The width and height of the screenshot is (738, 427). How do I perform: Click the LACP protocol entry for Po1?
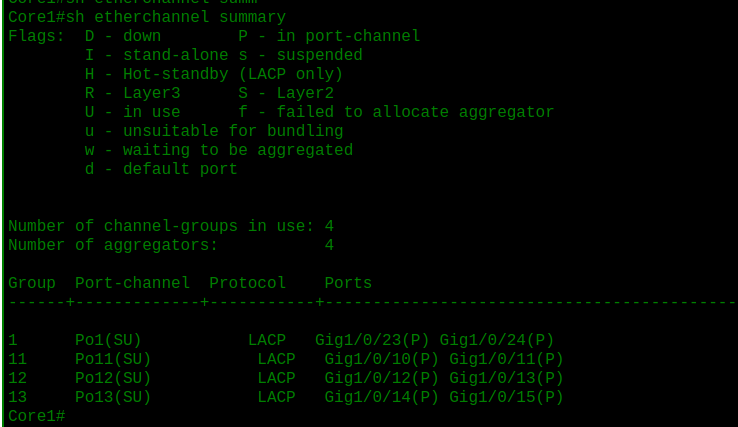[x=267, y=340]
